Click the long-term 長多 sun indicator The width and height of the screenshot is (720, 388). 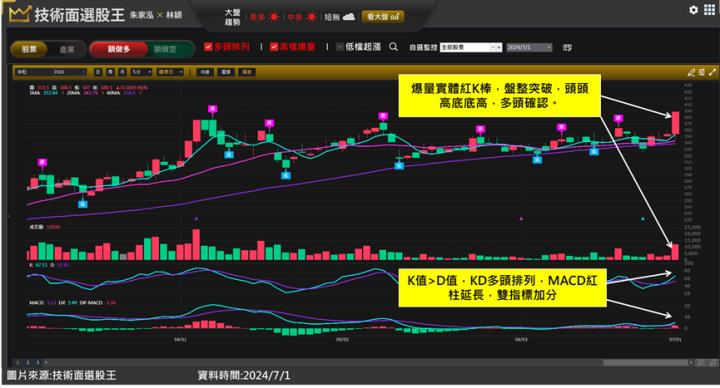(x=274, y=17)
